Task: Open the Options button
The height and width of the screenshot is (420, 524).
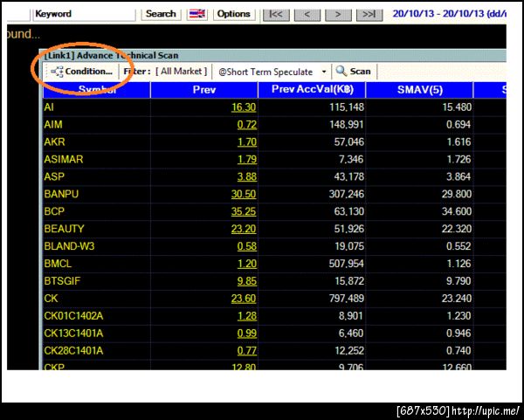Action: tap(233, 14)
